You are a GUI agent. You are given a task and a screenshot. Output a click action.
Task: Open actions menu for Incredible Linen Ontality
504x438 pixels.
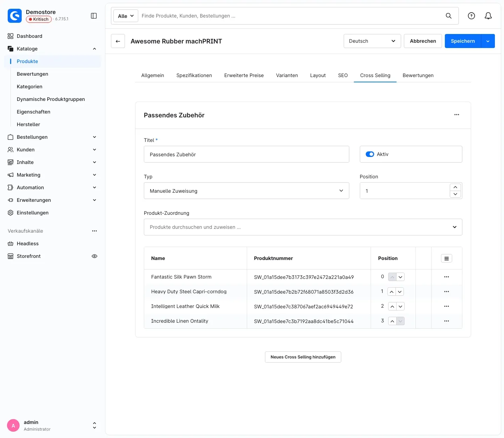click(x=447, y=321)
